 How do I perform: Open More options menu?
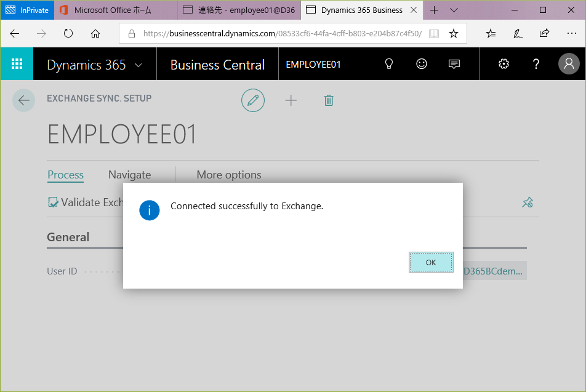(229, 175)
